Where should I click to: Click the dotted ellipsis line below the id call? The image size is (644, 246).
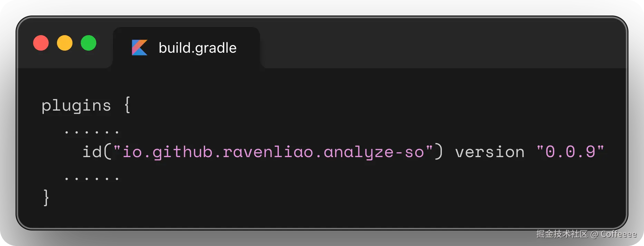(x=91, y=178)
